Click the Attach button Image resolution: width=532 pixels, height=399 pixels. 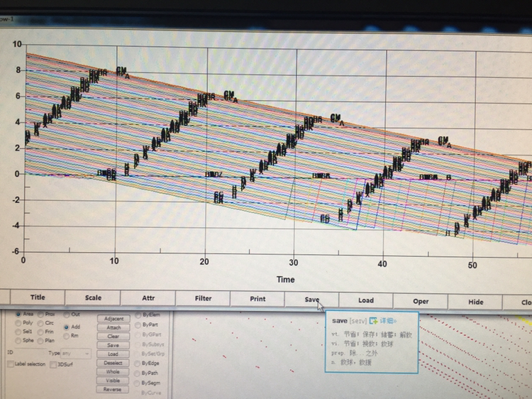[x=113, y=328]
